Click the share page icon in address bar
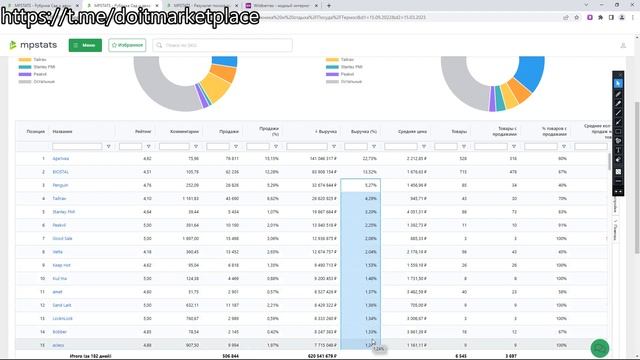The width and height of the screenshot is (640, 360). pyautogui.click(x=566, y=18)
